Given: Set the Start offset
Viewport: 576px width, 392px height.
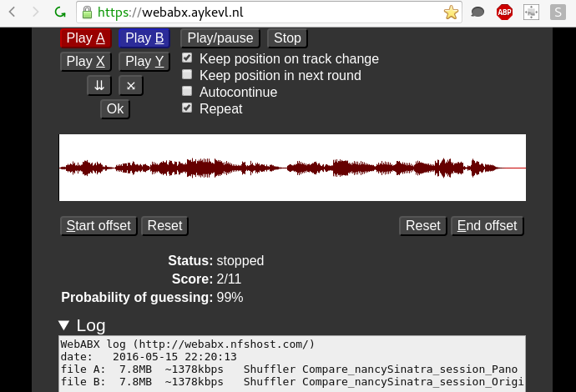Looking at the screenshot, I should coord(99,226).
